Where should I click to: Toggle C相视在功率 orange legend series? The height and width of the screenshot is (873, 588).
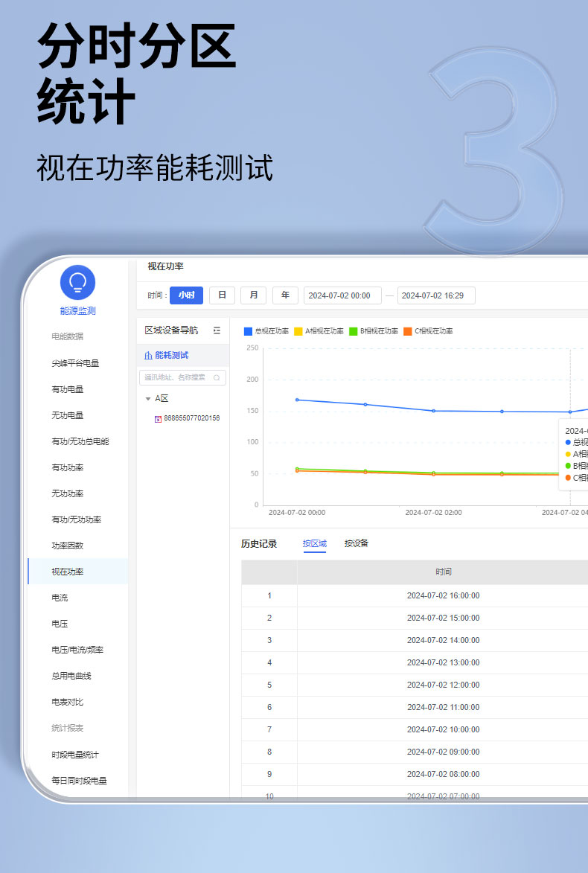tap(428, 331)
